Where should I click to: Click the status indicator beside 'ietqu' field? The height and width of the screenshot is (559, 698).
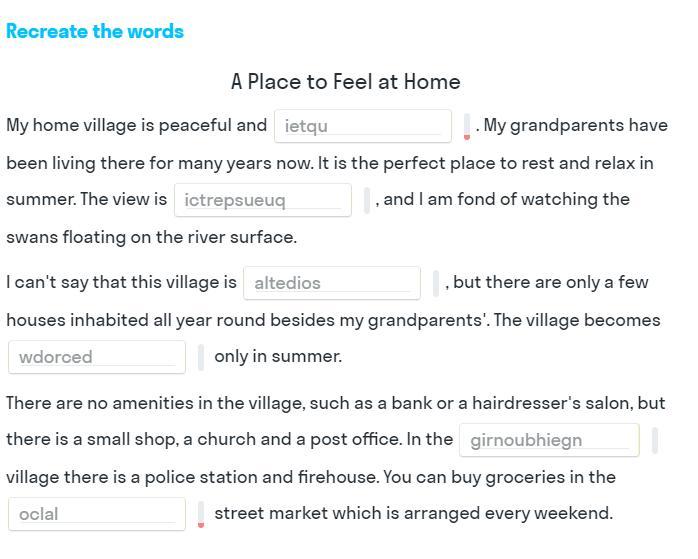tap(467, 127)
